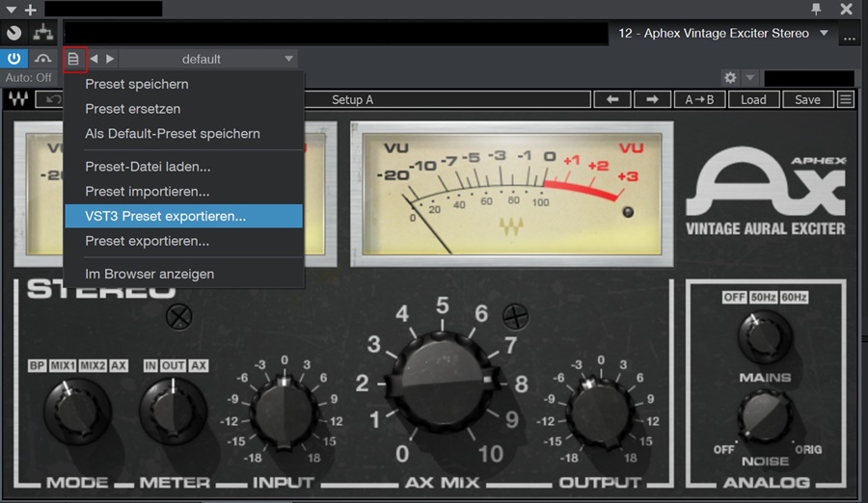The image size is (868, 503).
Task: Click the Save button
Action: (807, 99)
